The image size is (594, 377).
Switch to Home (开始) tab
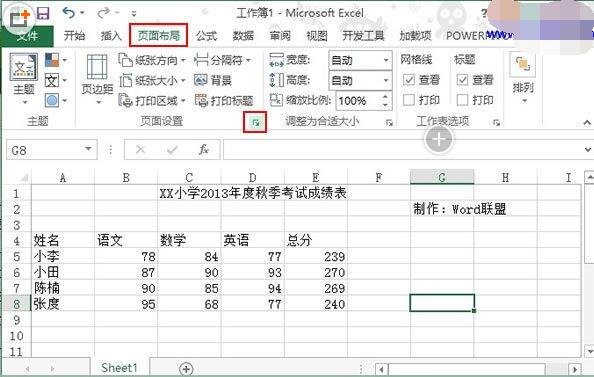[74, 36]
